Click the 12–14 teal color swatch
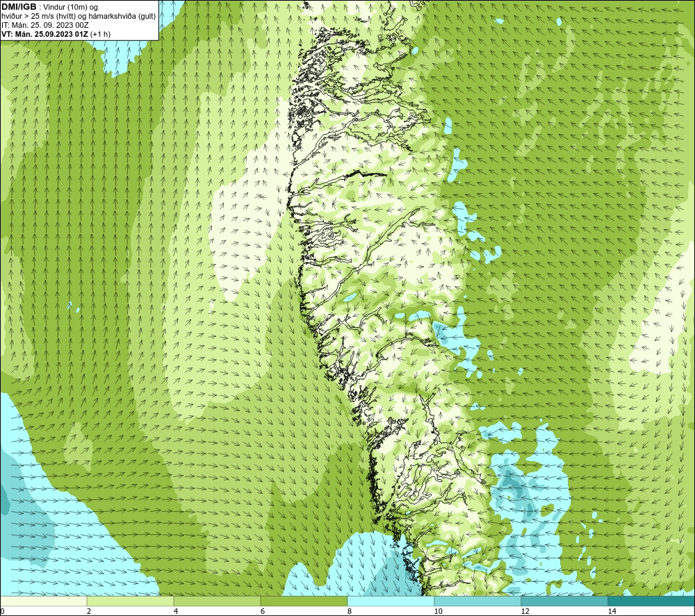Image resolution: width=695 pixels, height=616 pixels. pos(564,601)
